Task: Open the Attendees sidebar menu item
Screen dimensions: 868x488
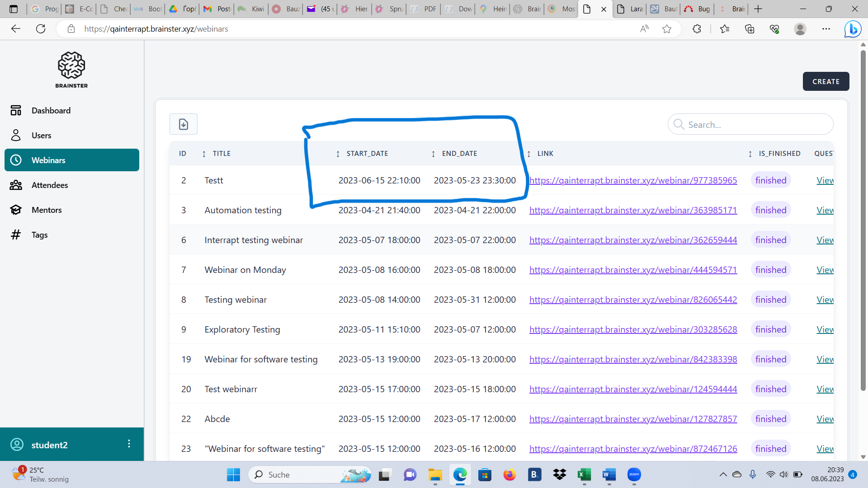Action: (50, 185)
